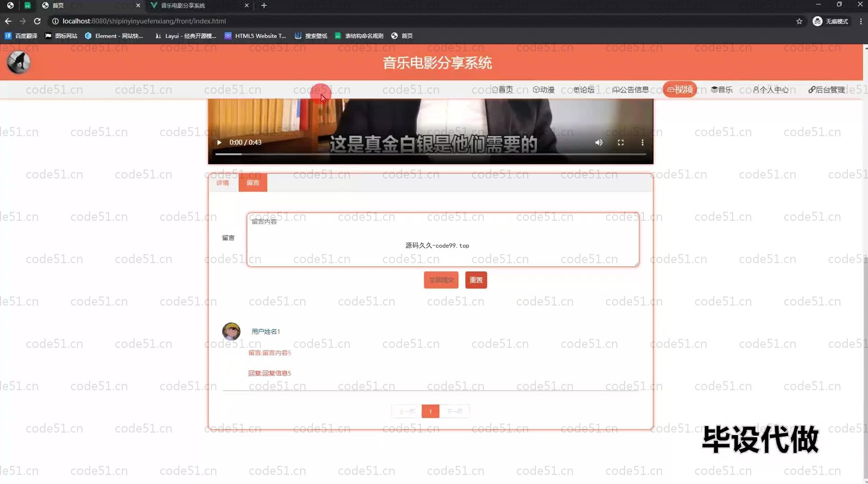868x484 pixels.
Task: Open the 百度翻译 bookmark
Action: coord(21,36)
